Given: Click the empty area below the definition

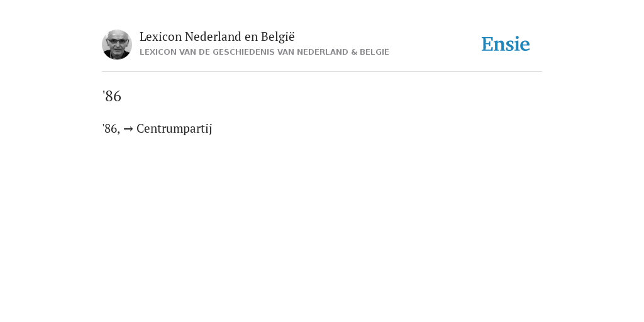Looking at the screenshot, I should pyautogui.click(x=322, y=226).
